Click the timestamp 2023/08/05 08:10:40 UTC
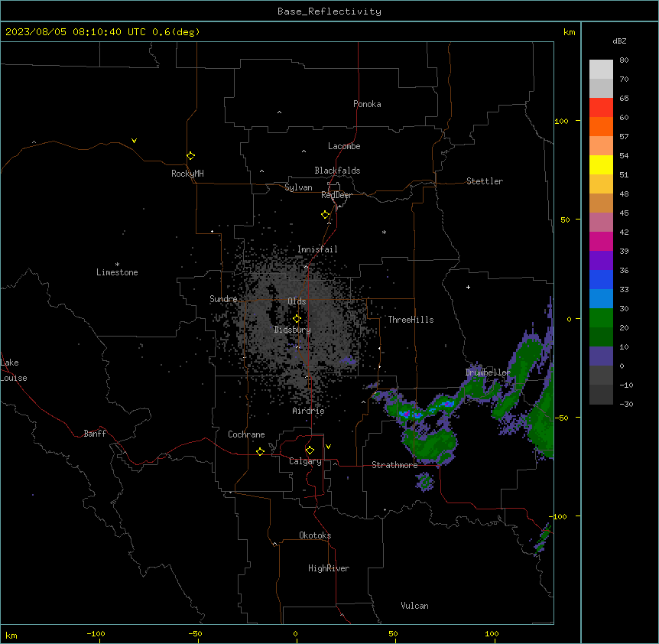Screen dimensions: 659x644 (x=76, y=32)
